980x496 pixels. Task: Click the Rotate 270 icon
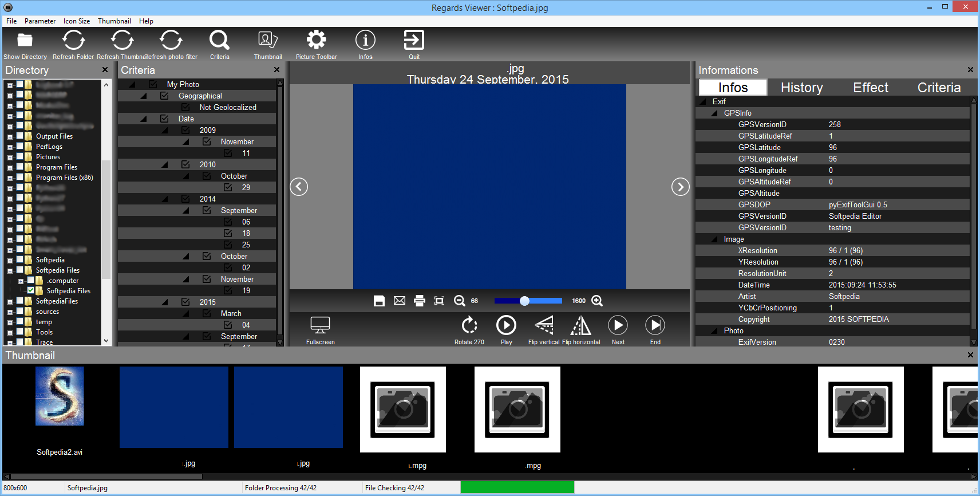[x=469, y=325]
